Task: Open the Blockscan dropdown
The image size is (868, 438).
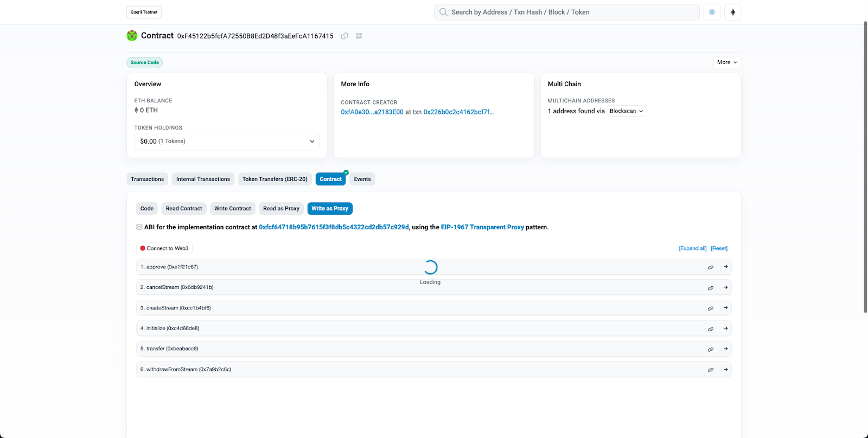Action: point(626,111)
